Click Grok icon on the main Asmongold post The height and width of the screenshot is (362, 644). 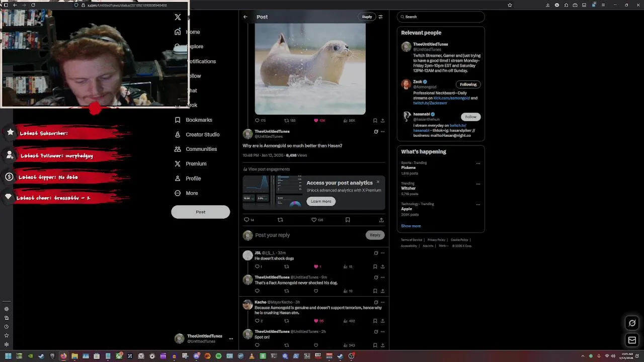[376, 132]
